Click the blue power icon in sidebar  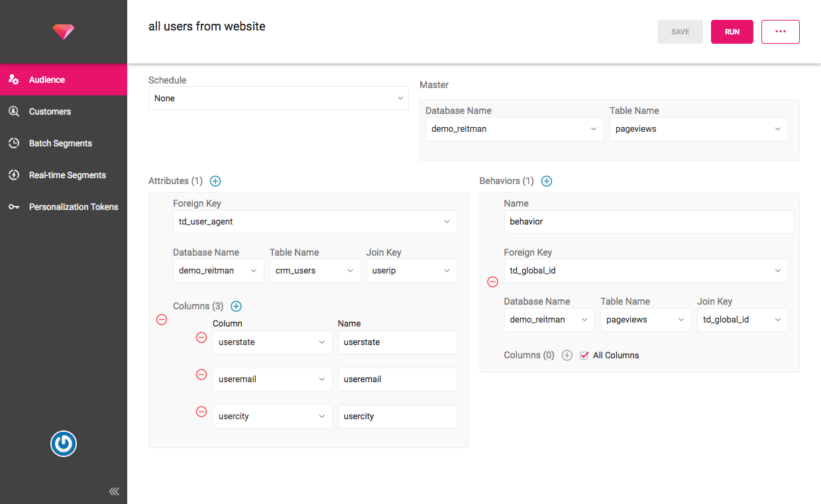click(64, 444)
